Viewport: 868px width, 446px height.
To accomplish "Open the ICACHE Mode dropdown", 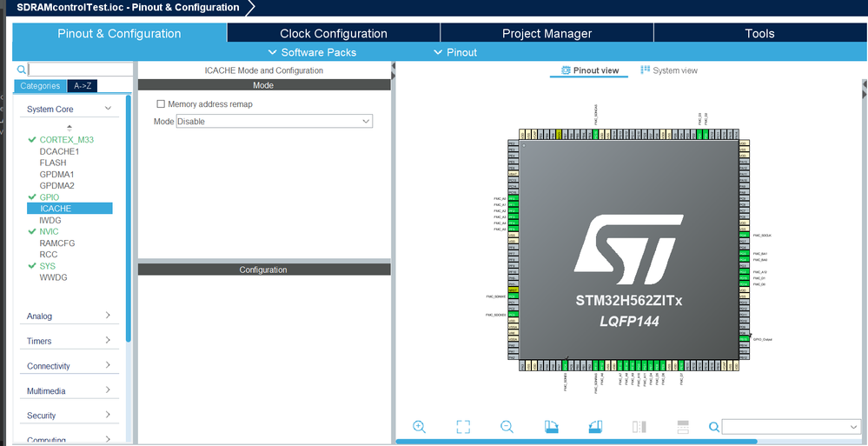I will pyautogui.click(x=274, y=122).
